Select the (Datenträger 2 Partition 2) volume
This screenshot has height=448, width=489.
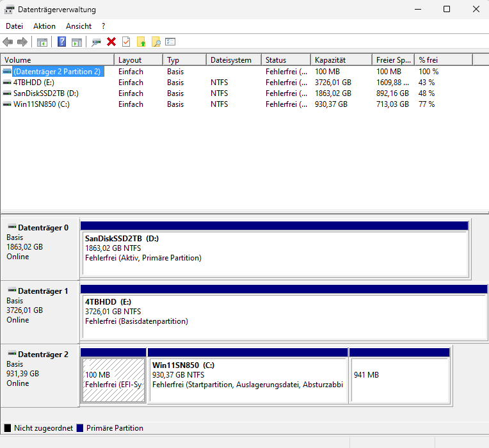[x=57, y=72]
